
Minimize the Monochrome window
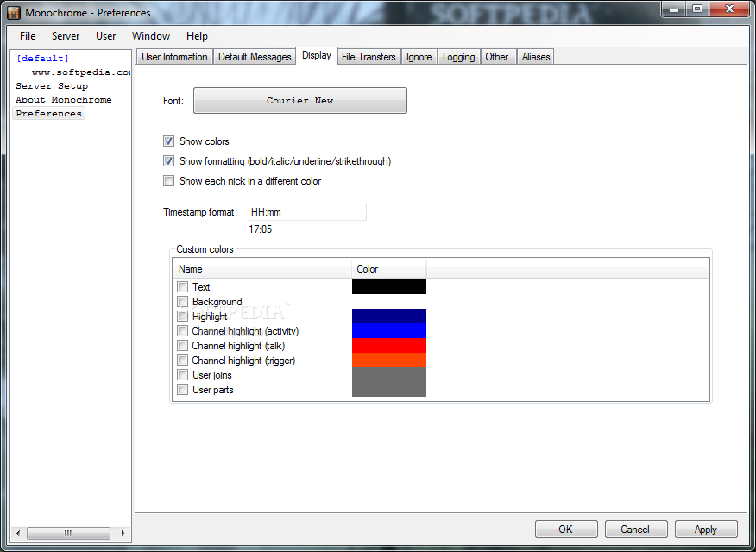674,9
